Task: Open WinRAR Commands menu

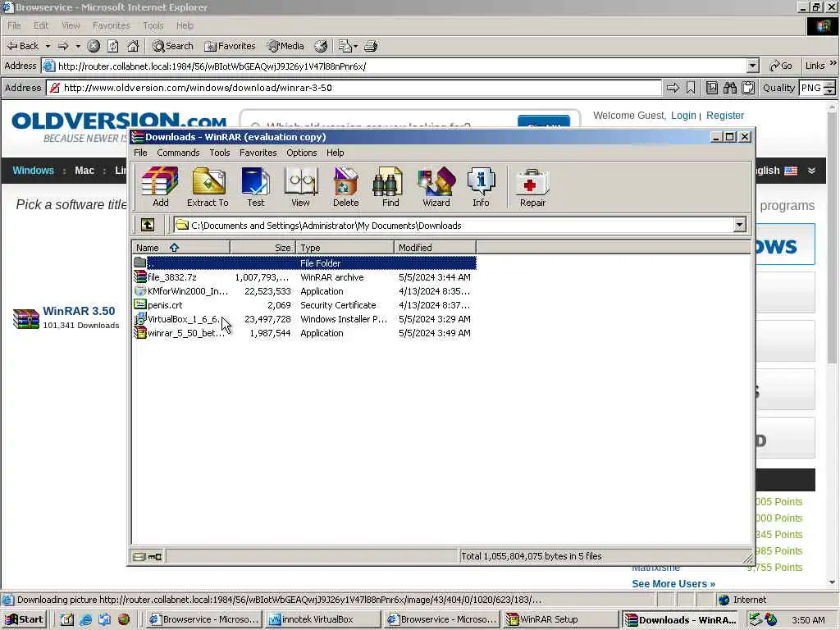Action: tap(178, 153)
